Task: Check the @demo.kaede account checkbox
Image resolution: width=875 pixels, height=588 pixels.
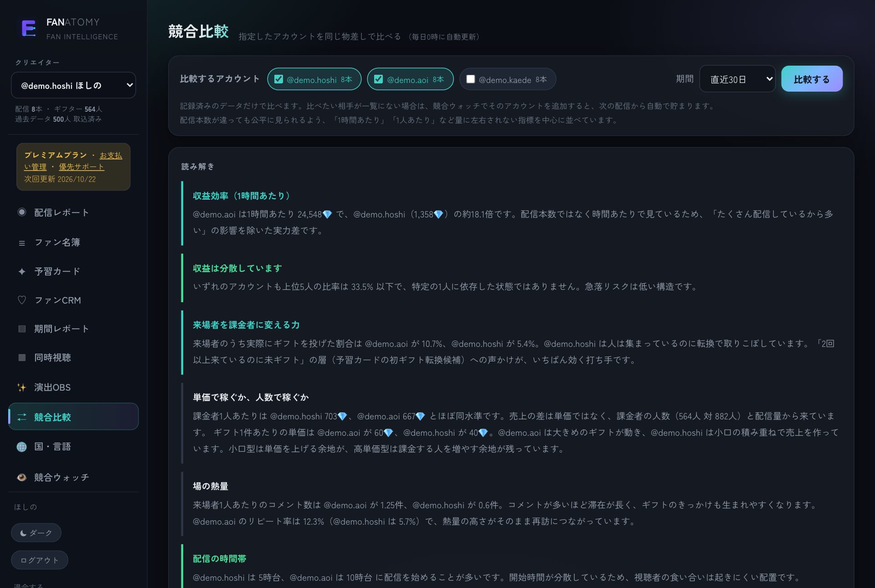Action: pyautogui.click(x=471, y=79)
